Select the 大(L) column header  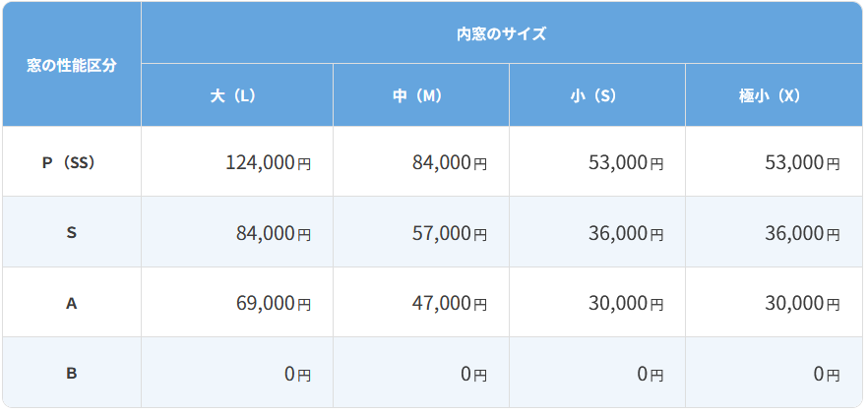[237, 95]
